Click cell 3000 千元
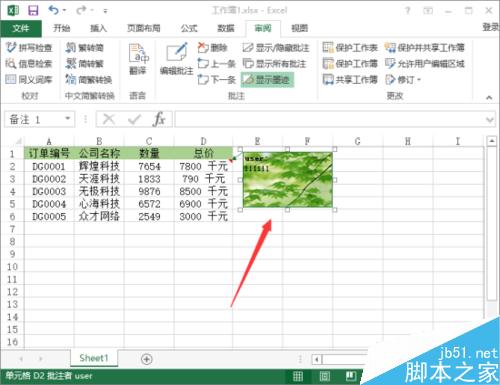Viewport: 500px width, 385px height. pyautogui.click(x=203, y=216)
